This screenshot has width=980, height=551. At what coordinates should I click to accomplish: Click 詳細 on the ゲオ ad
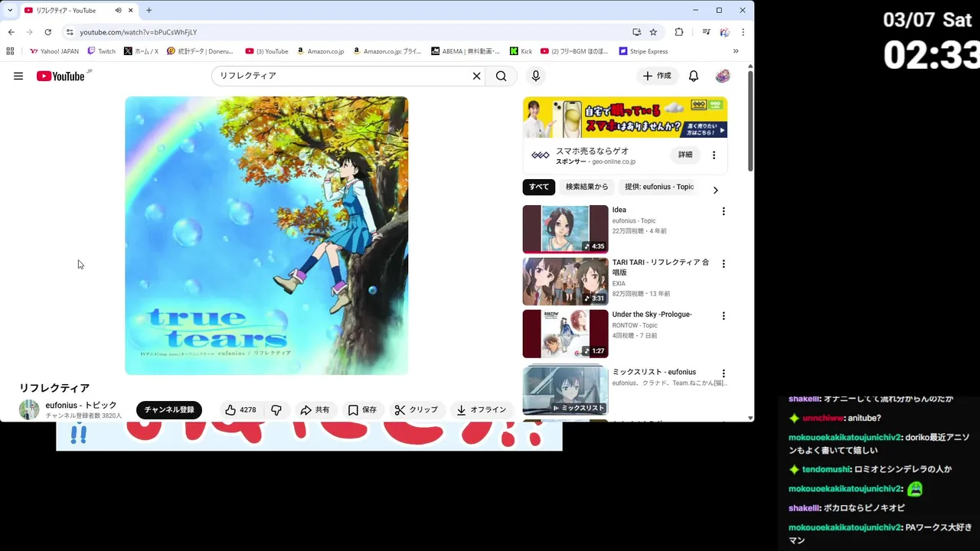point(685,155)
